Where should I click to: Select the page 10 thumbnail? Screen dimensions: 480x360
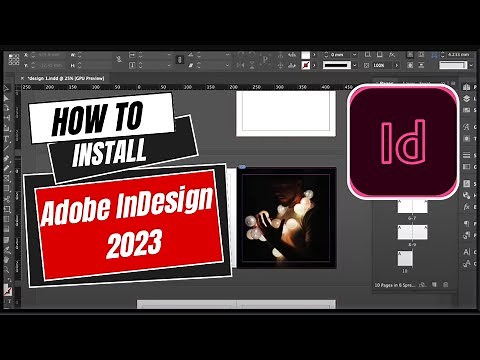[x=405, y=259]
